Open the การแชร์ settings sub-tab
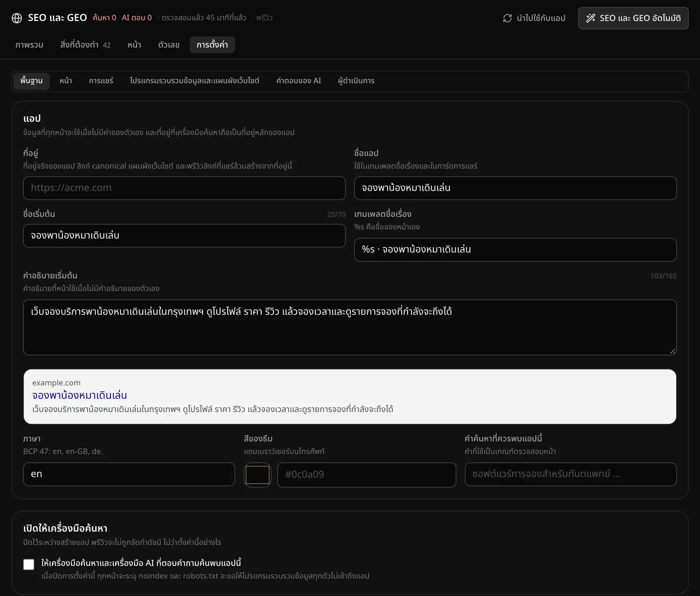 pos(101,81)
